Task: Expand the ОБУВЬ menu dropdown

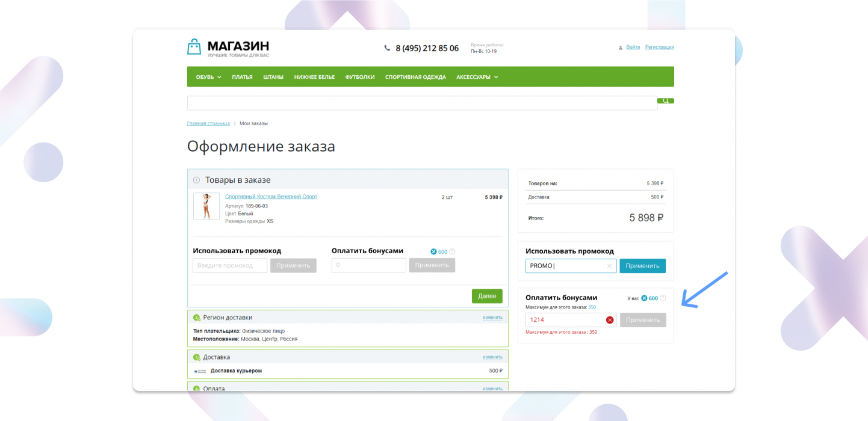Action: coord(208,77)
